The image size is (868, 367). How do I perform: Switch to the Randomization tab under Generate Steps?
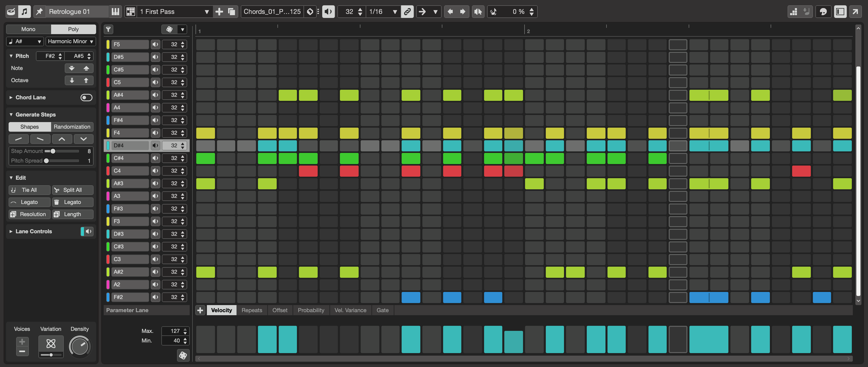coord(72,127)
